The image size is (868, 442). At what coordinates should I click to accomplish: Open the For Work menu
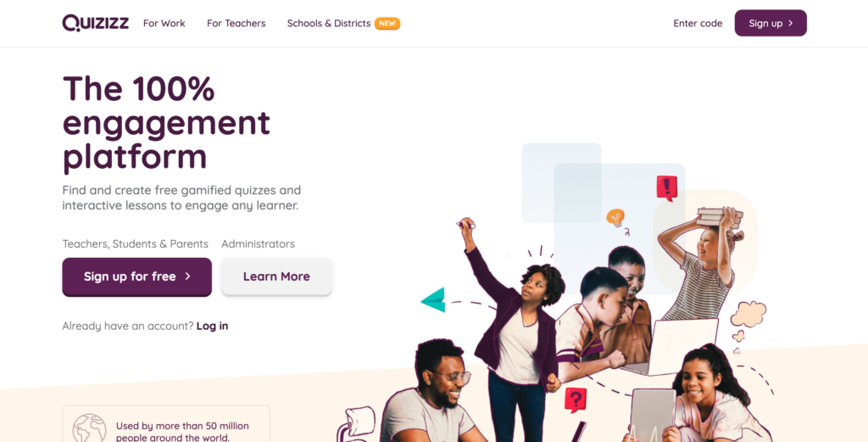pos(164,23)
